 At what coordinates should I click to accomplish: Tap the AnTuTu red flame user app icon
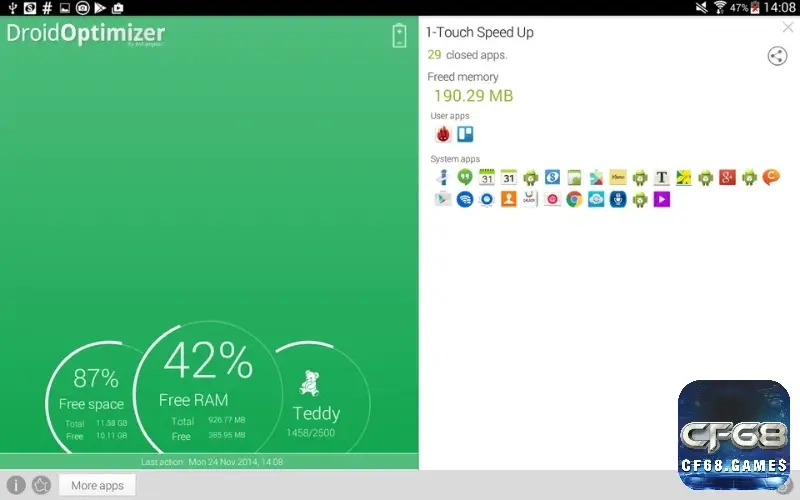coord(443,134)
